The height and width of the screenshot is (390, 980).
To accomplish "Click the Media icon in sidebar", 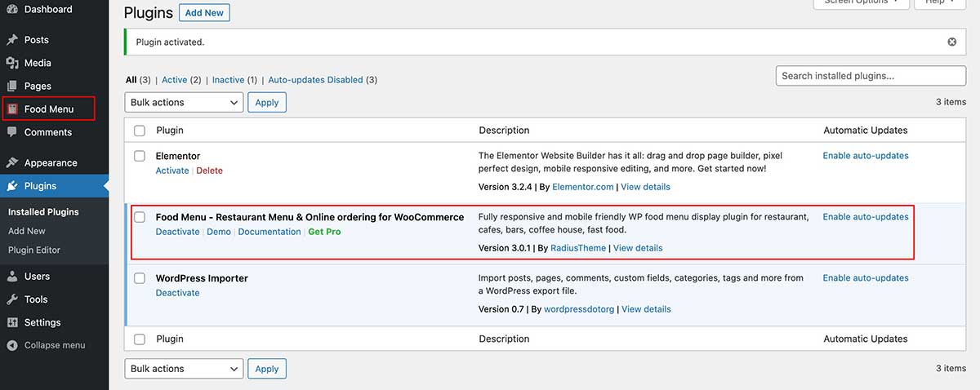I will click(12, 63).
